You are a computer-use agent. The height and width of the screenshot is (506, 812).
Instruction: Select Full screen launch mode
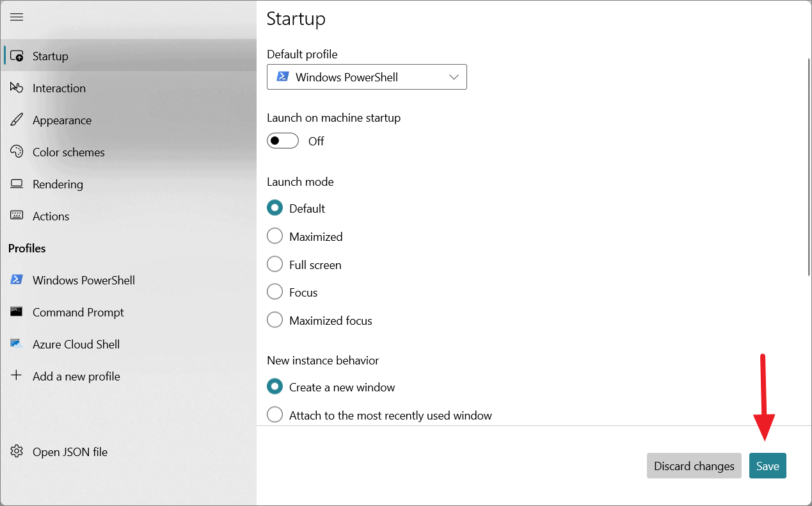pyautogui.click(x=275, y=264)
